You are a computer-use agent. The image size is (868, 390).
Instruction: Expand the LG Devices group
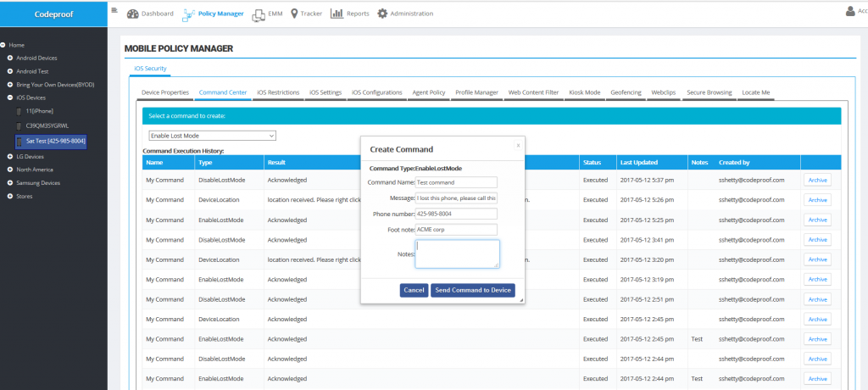pyautogui.click(x=10, y=156)
